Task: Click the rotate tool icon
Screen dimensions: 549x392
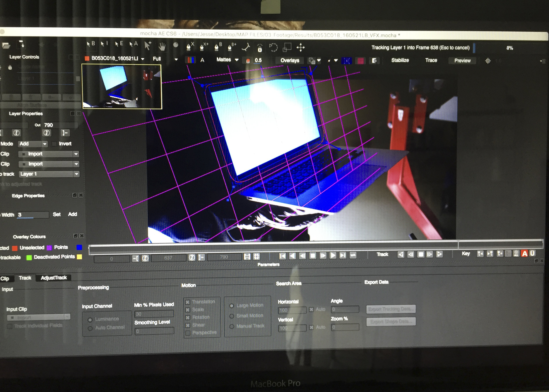Action: 273,47
